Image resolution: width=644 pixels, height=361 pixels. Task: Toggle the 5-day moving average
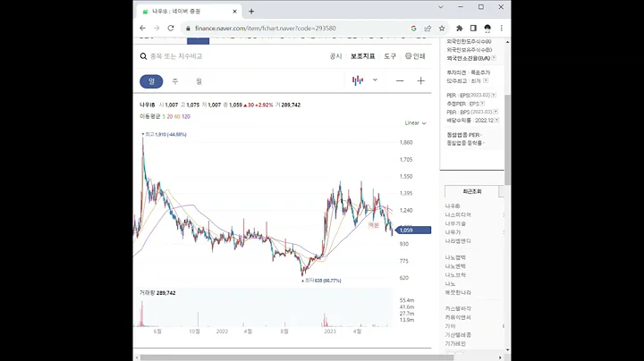pyautogui.click(x=164, y=116)
